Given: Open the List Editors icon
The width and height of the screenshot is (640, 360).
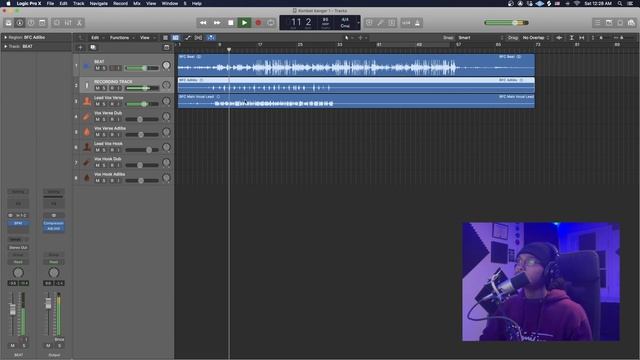Looking at the screenshot, I should pyautogui.click(x=598, y=23).
